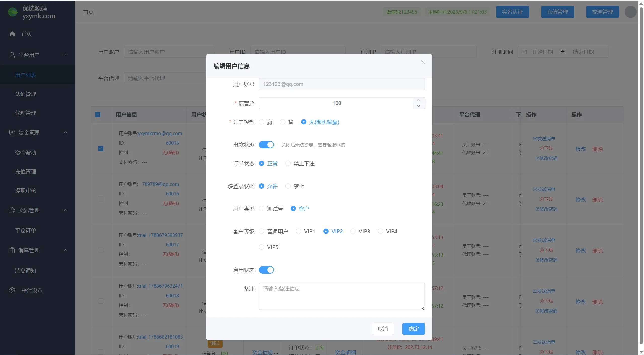Click the 备注 textarea
Image resolution: width=644 pixels, height=355 pixels.
point(342,296)
